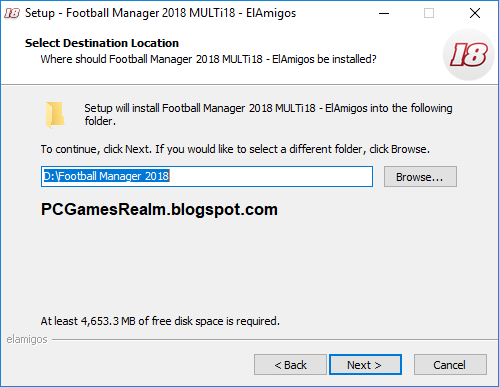Click the yellow folder icon
Image resolution: width=499 pixels, height=387 pixels.
tap(55, 115)
